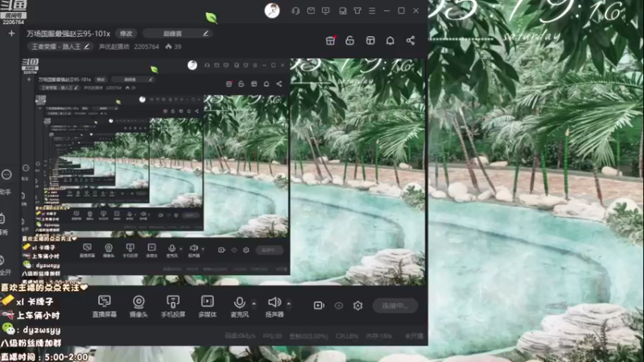The image size is (644, 362).
Task: Open the skin (T-shirt) icon
Action: [x=357, y=10]
